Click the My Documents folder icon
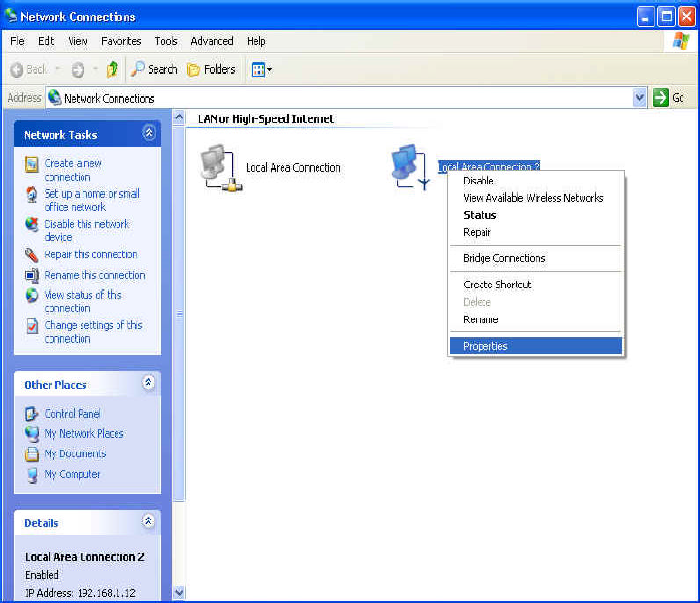The image size is (700, 603). click(32, 453)
